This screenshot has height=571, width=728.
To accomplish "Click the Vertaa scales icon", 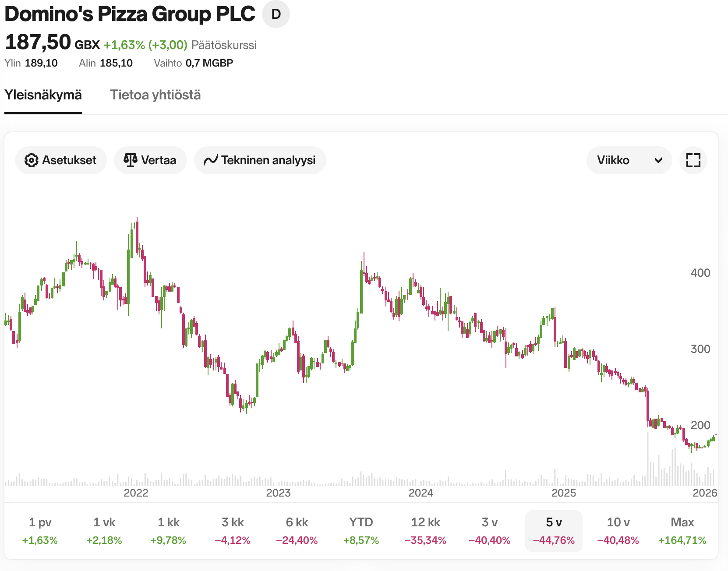I will pyautogui.click(x=130, y=160).
